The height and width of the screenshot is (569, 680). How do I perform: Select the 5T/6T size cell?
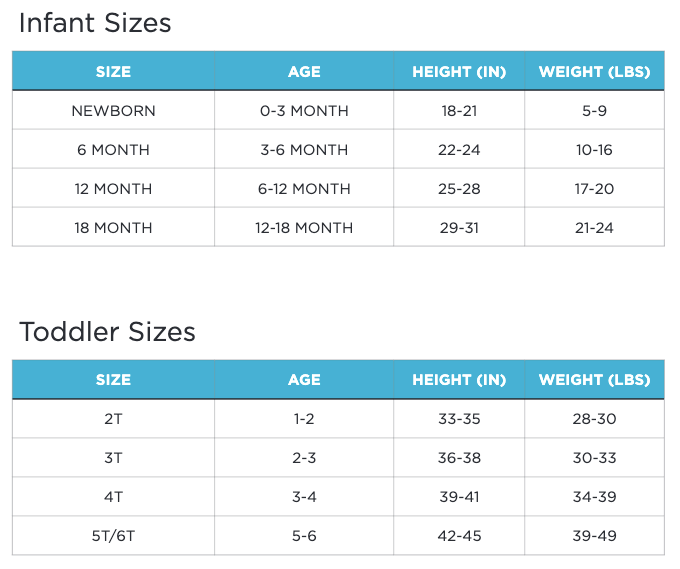[x=113, y=536]
